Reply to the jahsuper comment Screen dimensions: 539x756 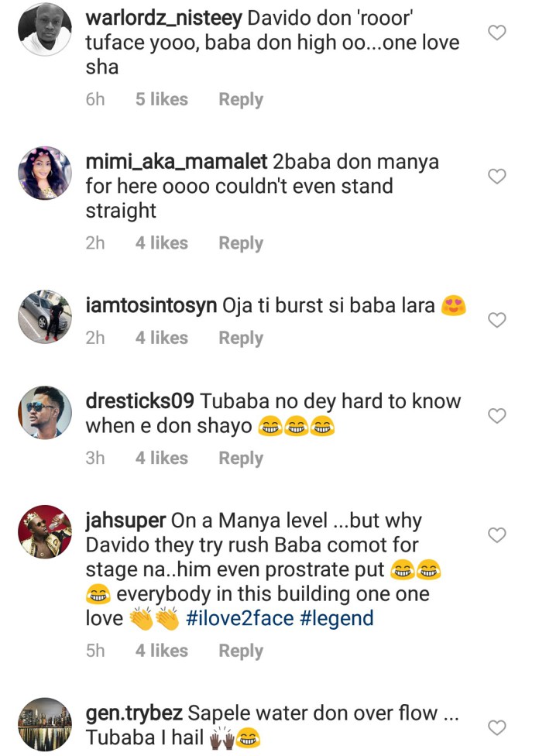(241, 651)
